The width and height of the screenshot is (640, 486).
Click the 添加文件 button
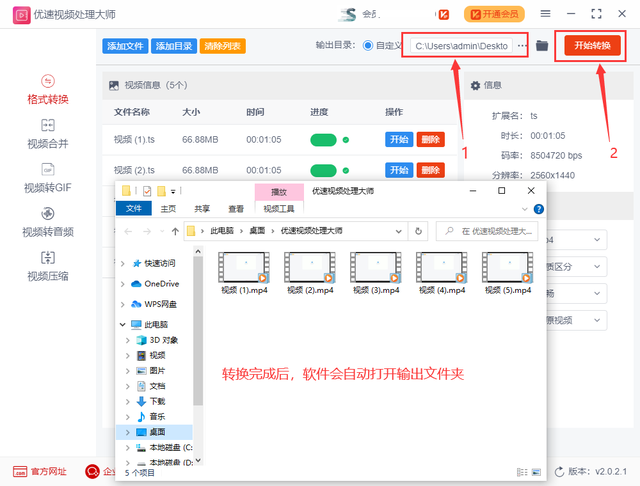pyautogui.click(x=125, y=46)
